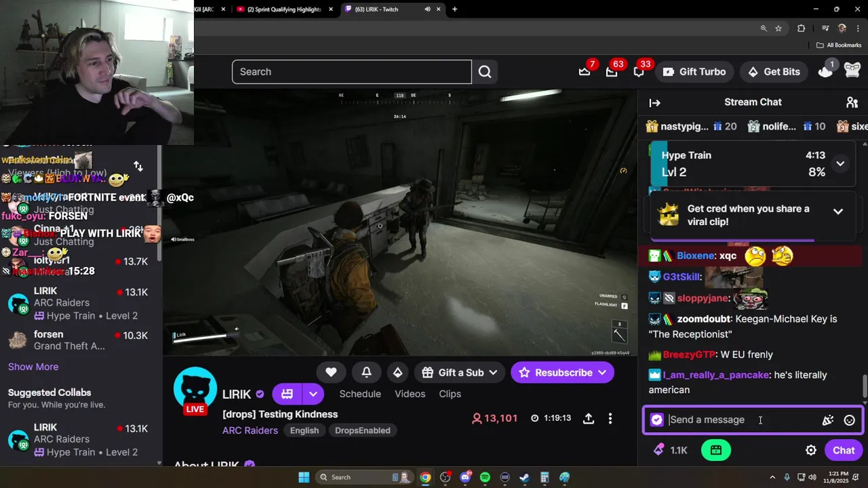868x488 pixels.
Task: Open Discord from the taskbar
Action: tap(465, 478)
